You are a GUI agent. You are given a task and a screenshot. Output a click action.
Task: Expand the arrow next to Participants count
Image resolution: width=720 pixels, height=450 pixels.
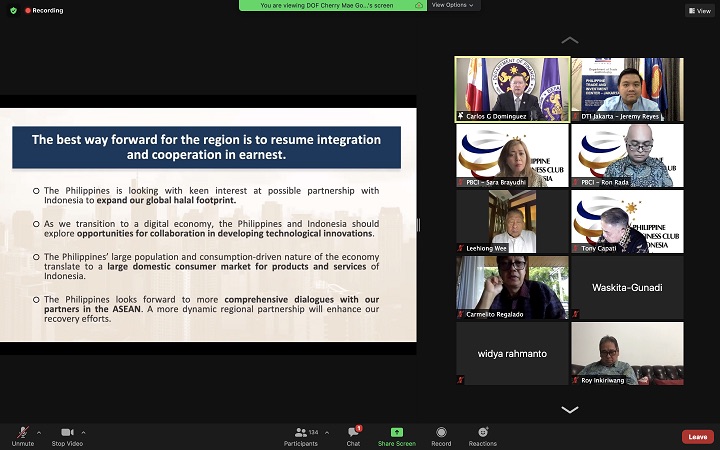point(326,432)
